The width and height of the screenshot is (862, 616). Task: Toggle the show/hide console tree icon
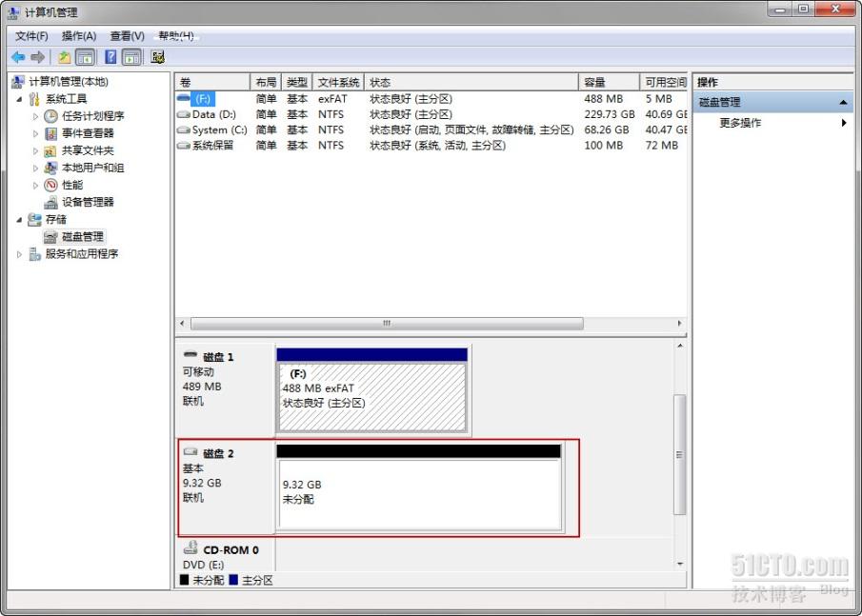coord(85,57)
